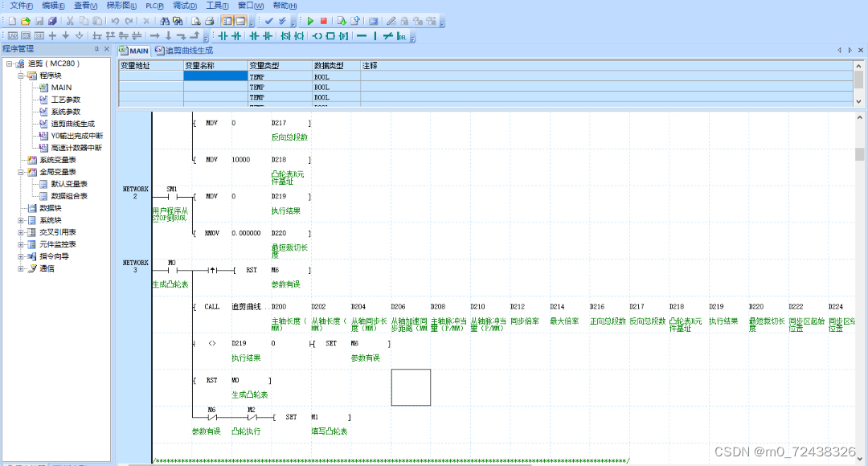Image resolution: width=868 pixels, height=466 pixels.
Task: Click the Save (floppy disk) icon
Action: (39, 21)
